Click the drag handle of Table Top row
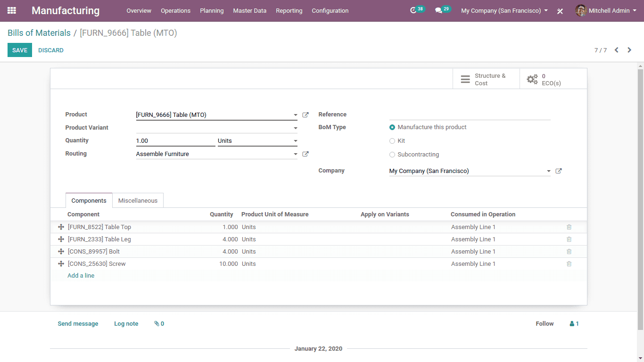 pyautogui.click(x=61, y=227)
